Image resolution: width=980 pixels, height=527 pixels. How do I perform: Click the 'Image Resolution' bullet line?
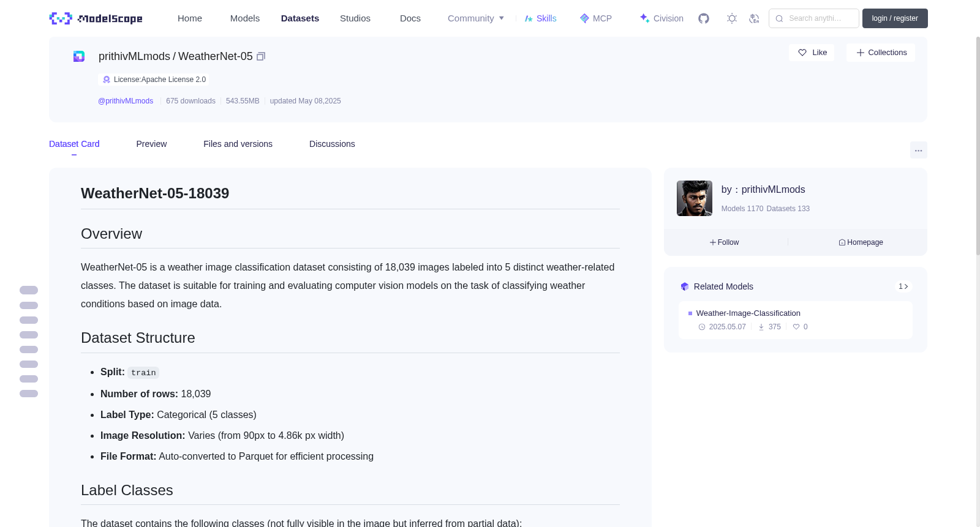222,436
